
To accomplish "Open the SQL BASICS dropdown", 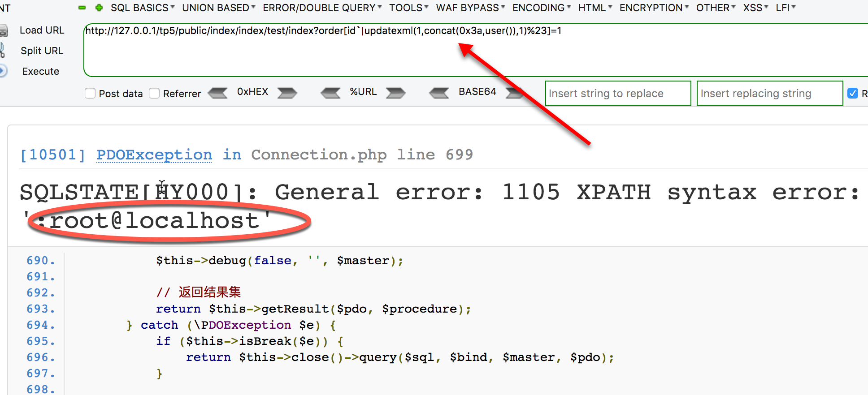I will click(x=143, y=8).
